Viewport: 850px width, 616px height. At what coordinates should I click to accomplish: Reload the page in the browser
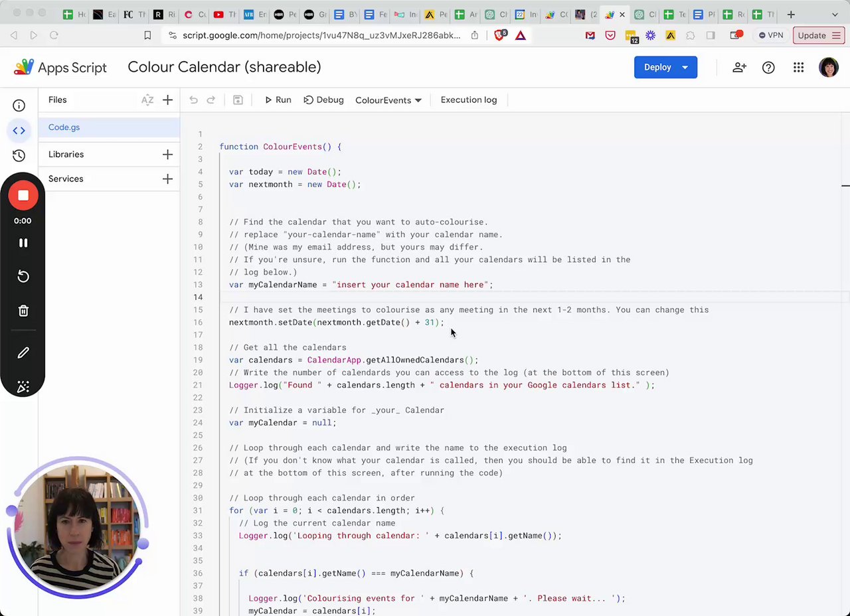(54, 35)
